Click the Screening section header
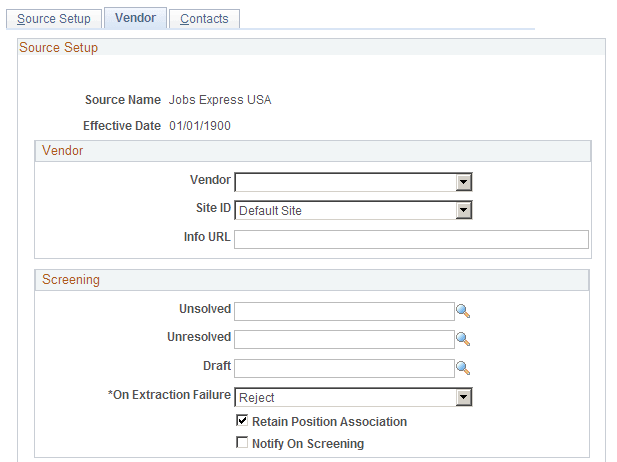617x462 pixels. [71, 280]
